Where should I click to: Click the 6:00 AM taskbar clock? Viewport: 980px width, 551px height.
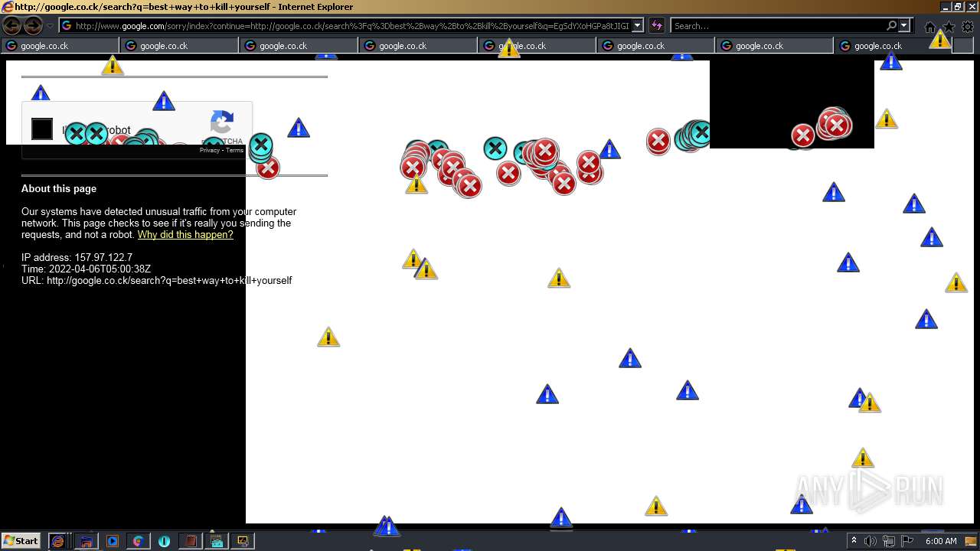(941, 541)
